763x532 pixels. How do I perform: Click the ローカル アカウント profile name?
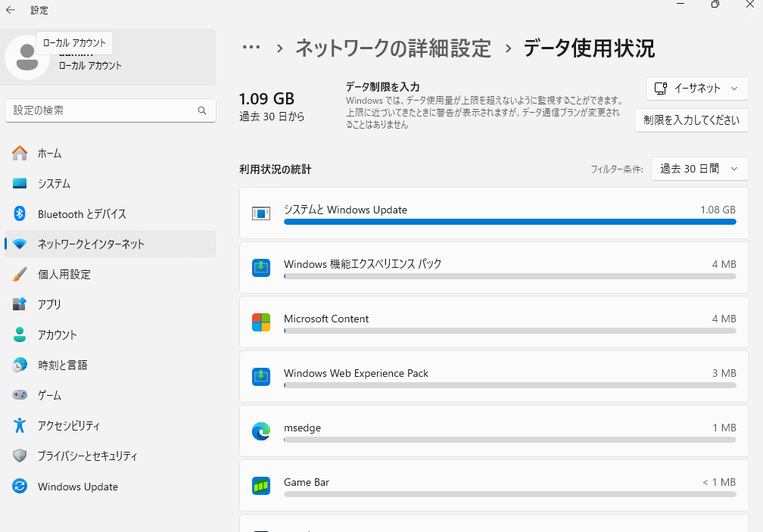(90, 66)
